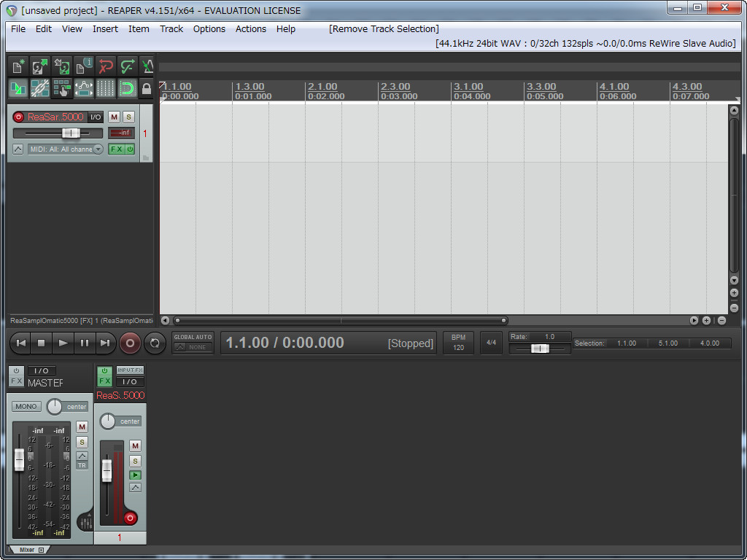747x560 pixels.
Task: Solo the ReaSar..5000 track in track panel
Action: 128,117
